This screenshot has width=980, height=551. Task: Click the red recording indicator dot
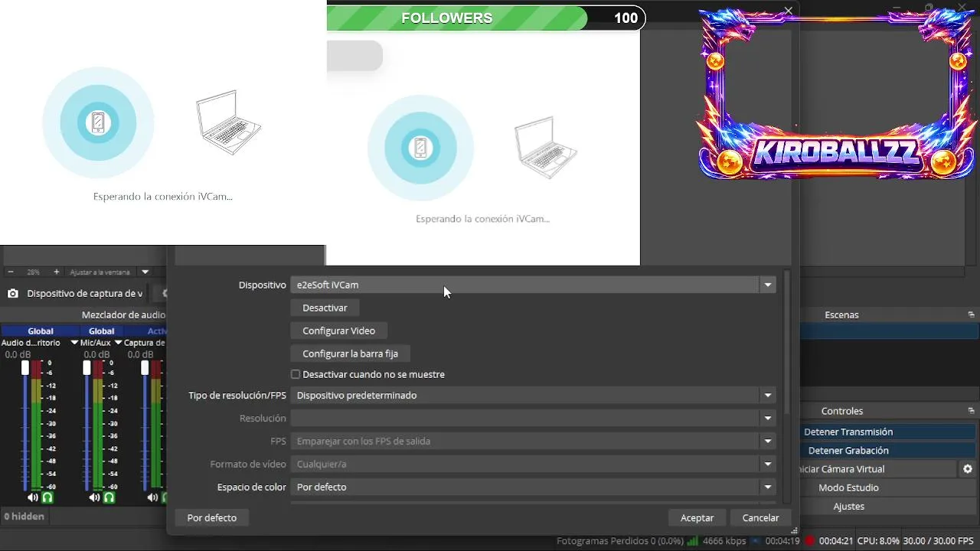click(809, 541)
